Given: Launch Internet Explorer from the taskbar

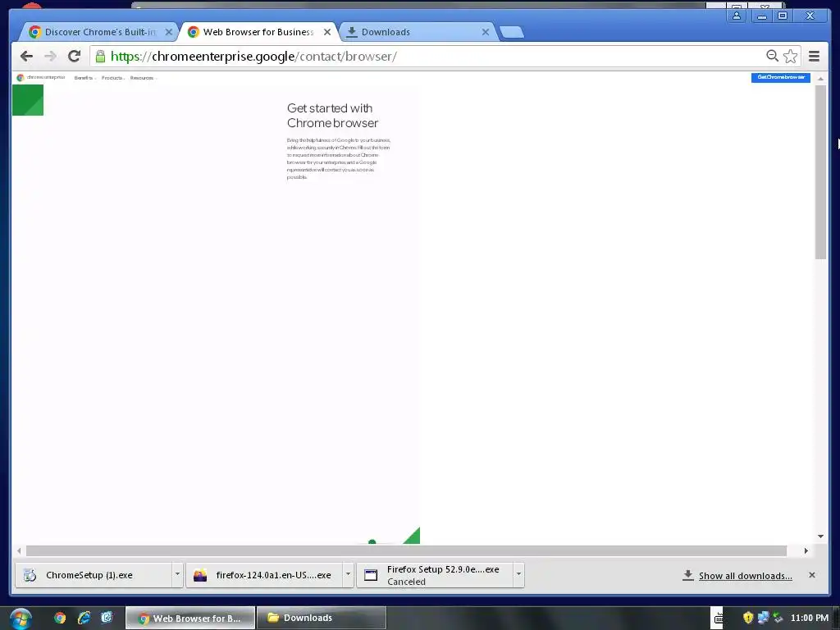Looking at the screenshot, I should 84,618.
